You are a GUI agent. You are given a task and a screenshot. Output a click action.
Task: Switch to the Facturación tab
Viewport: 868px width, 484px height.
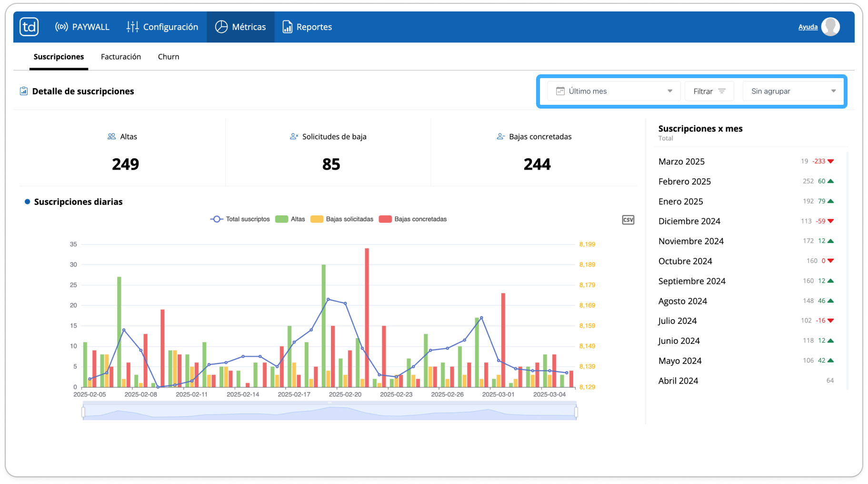(121, 57)
